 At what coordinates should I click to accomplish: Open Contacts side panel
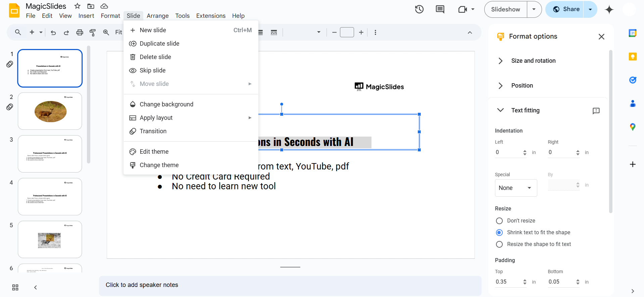click(633, 103)
